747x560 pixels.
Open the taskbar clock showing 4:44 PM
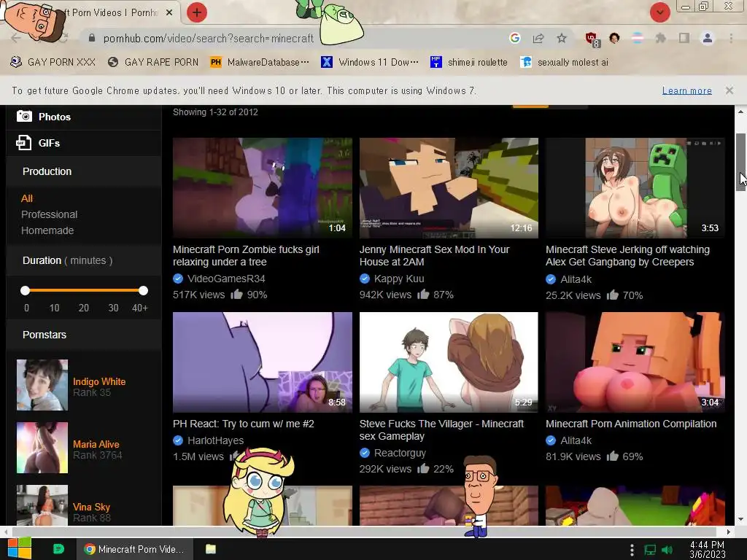708,549
